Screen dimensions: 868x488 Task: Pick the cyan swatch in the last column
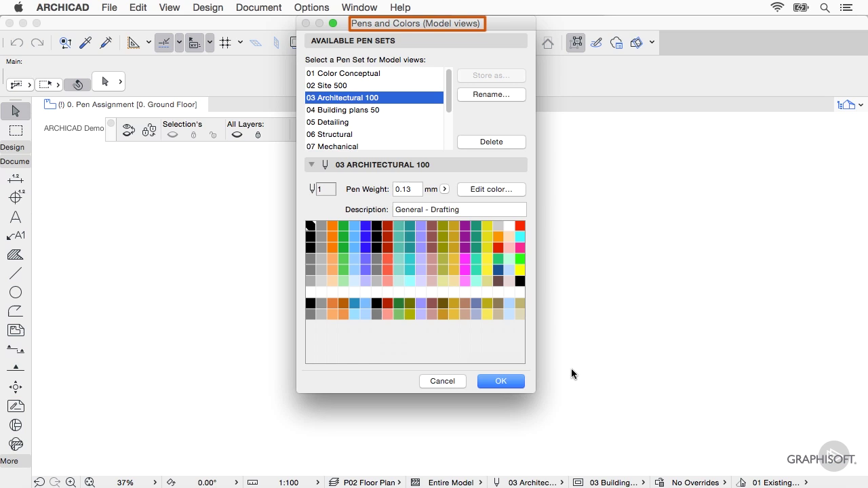click(x=519, y=237)
